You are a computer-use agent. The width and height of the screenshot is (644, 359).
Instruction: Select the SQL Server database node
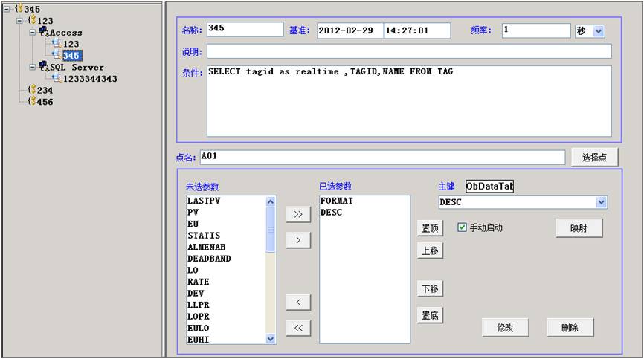click(77, 67)
